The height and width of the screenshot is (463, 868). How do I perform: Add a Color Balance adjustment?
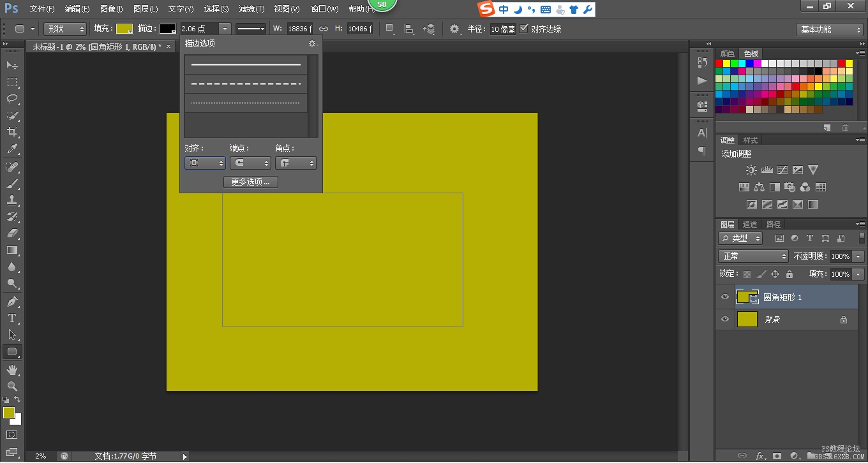759,187
